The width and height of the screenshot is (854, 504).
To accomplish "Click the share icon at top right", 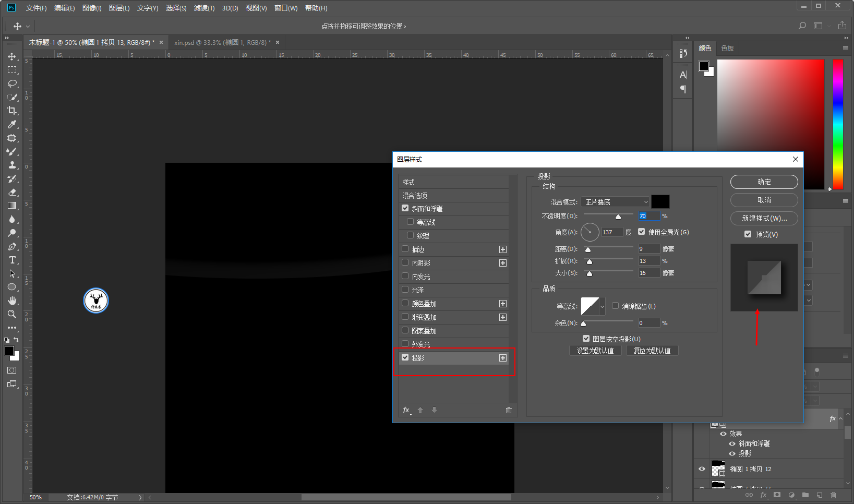I will pos(842,26).
